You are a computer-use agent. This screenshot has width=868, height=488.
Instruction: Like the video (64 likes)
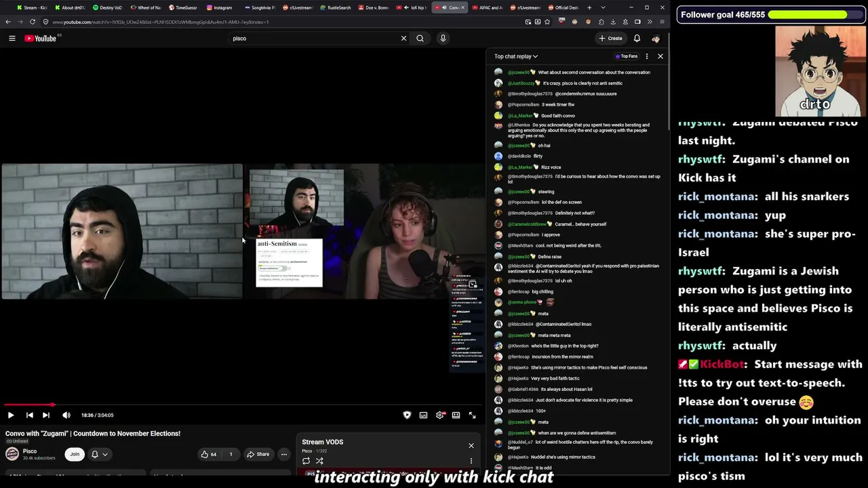(209, 454)
